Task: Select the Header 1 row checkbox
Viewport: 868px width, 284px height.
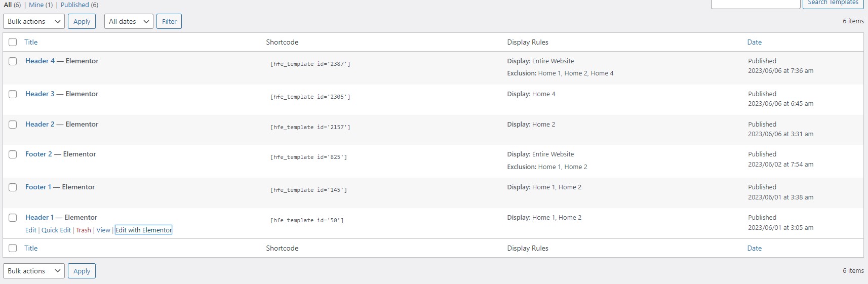Action: 13,218
